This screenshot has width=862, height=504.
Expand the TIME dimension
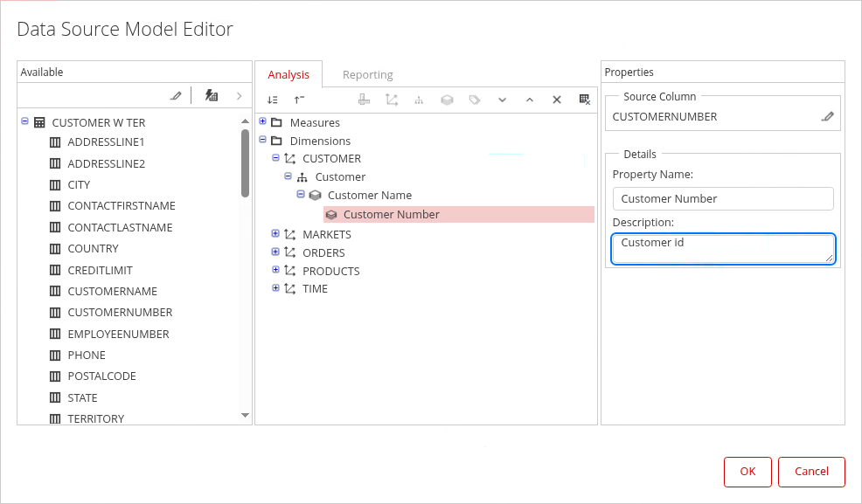click(275, 288)
